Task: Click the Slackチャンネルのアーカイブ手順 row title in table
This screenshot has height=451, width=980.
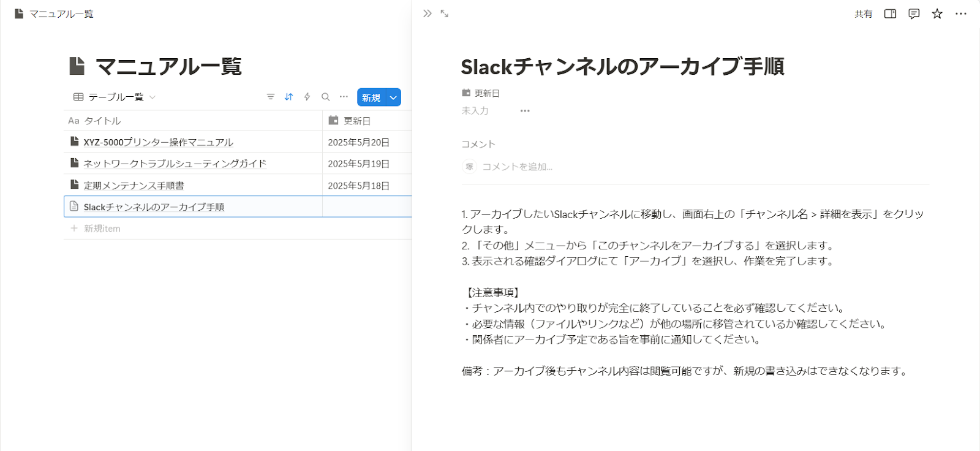Action: click(154, 207)
